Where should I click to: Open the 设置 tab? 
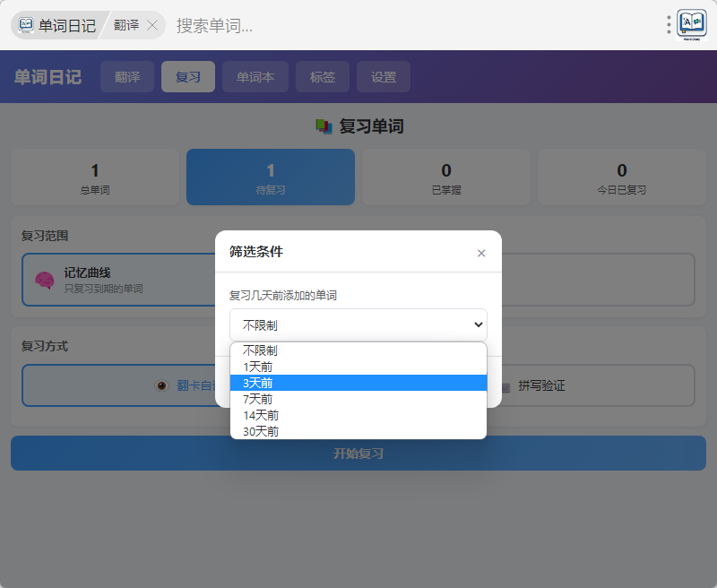click(x=384, y=77)
